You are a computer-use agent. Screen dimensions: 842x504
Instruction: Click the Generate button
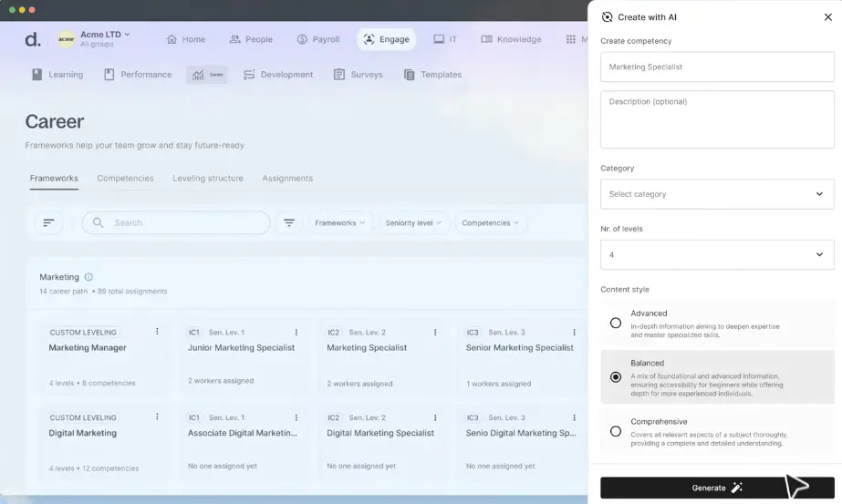[717, 488]
